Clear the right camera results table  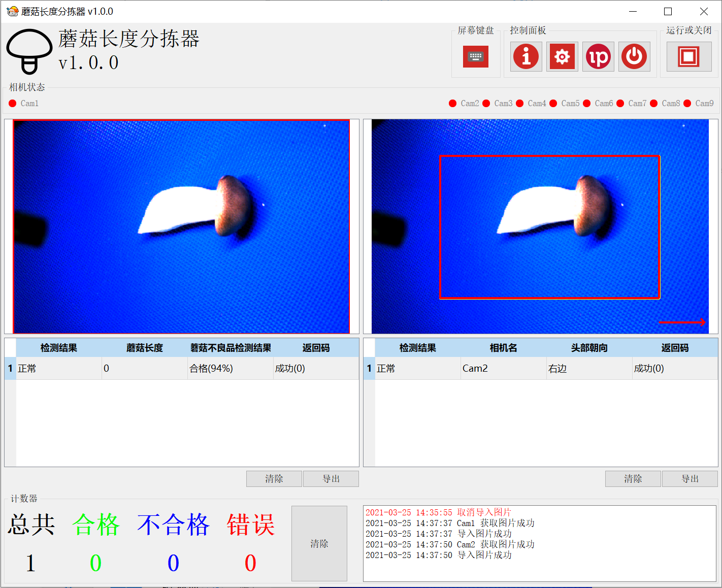[x=633, y=479]
